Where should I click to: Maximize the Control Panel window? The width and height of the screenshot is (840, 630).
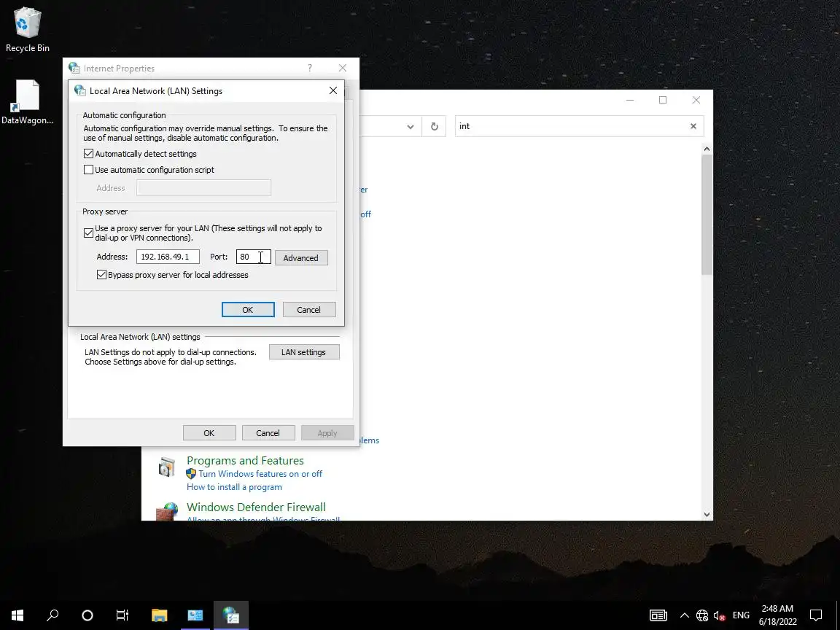pyautogui.click(x=663, y=100)
